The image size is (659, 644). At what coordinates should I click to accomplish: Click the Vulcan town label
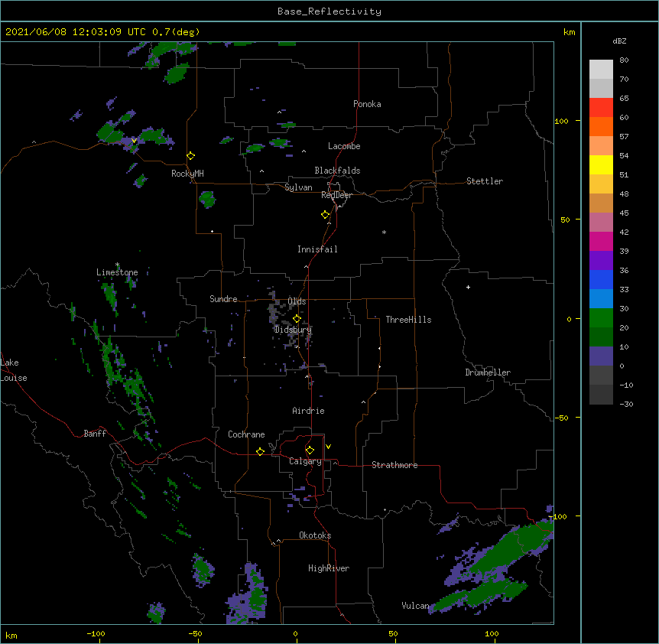(415, 606)
